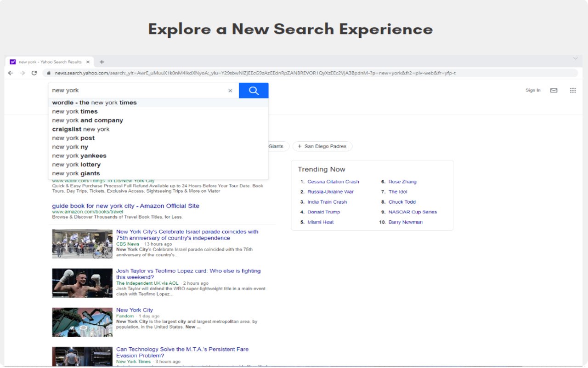Add the San Diego Padres topic chip
The height and width of the screenshot is (368, 588).
point(322,146)
